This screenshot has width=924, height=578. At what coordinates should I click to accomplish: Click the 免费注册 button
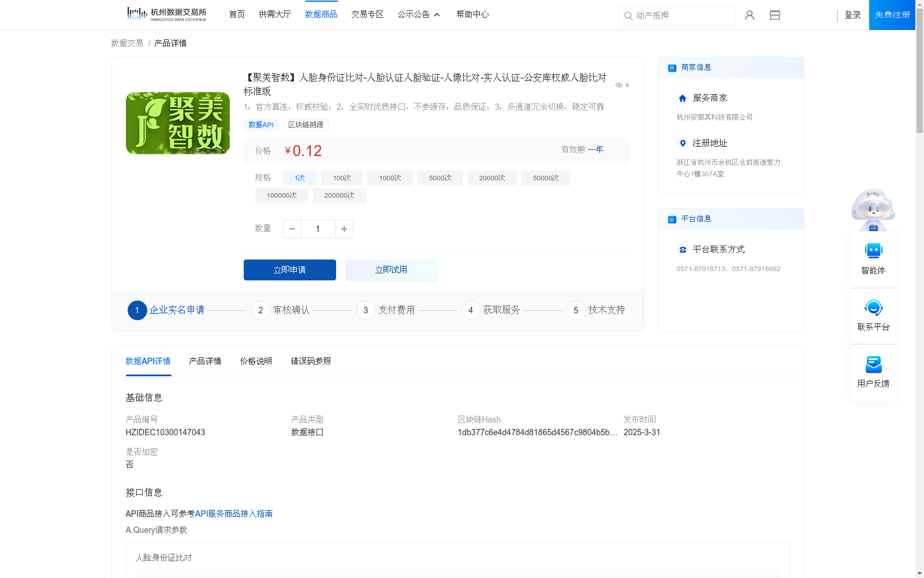pyautogui.click(x=892, y=15)
